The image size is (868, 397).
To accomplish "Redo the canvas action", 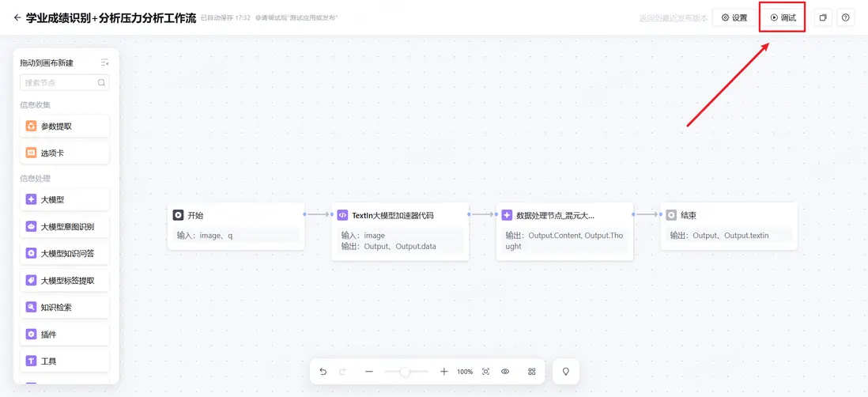I will coord(342,372).
